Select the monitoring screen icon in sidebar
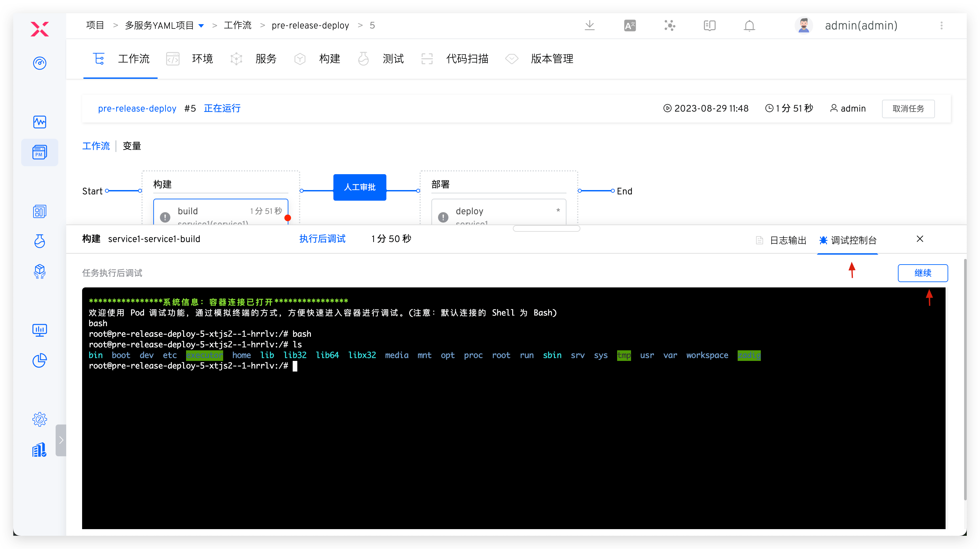The image size is (980, 549). [40, 330]
